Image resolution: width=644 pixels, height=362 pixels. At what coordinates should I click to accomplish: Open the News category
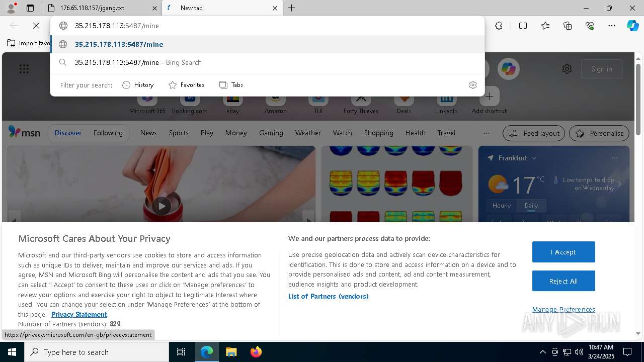pyautogui.click(x=148, y=133)
